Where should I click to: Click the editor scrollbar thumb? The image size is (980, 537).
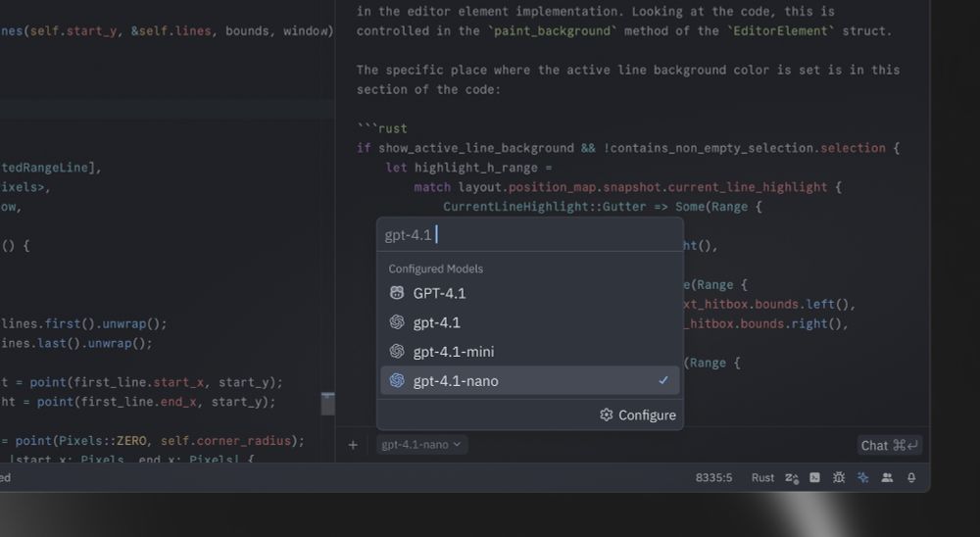point(328,404)
